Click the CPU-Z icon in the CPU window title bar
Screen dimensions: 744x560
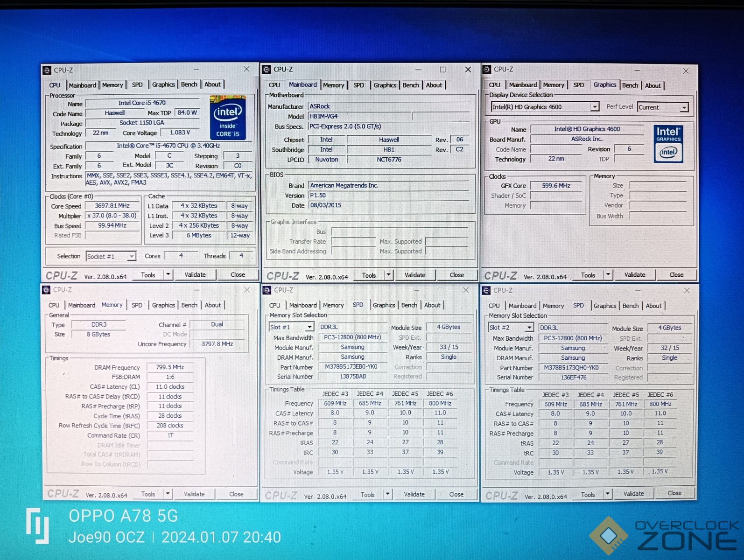(x=47, y=70)
